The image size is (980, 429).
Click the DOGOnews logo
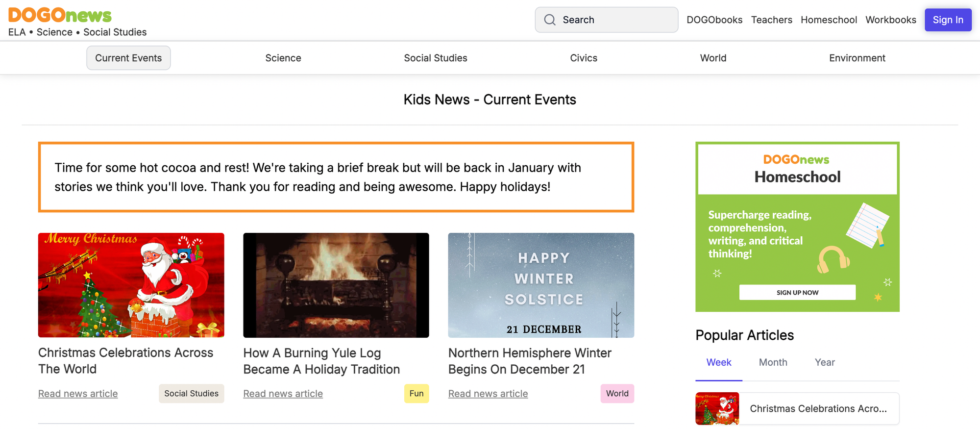tap(60, 15)
